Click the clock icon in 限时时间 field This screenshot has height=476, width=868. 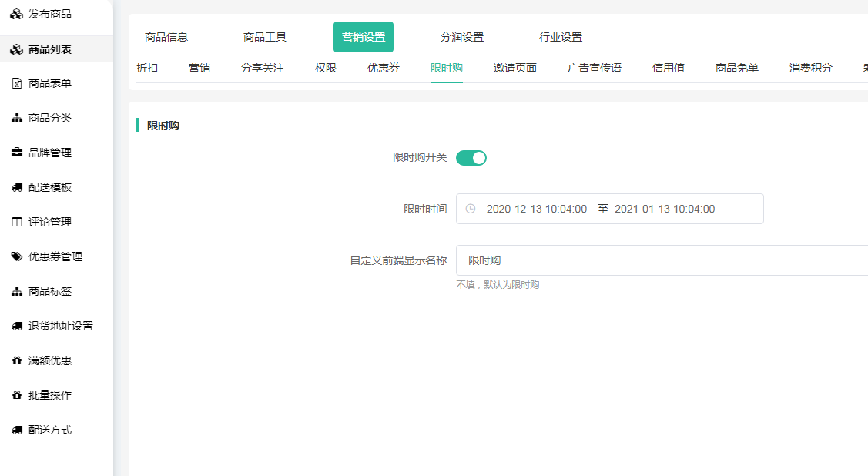click(471, 209)
